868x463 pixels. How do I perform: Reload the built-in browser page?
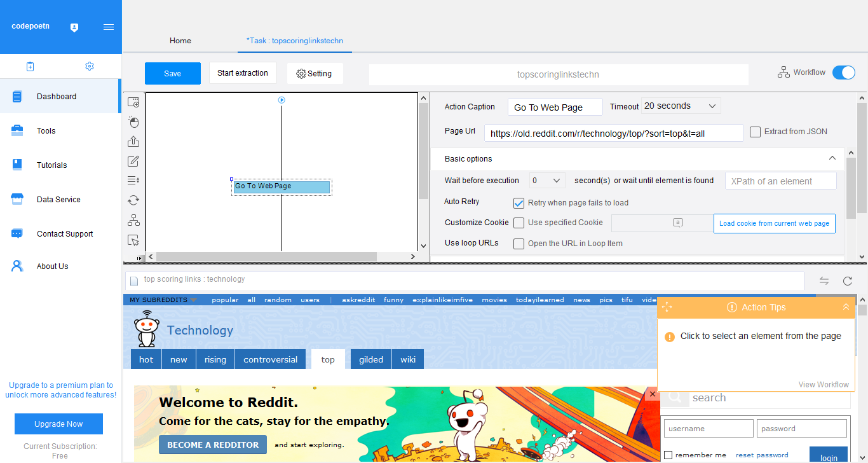[848, 280]
